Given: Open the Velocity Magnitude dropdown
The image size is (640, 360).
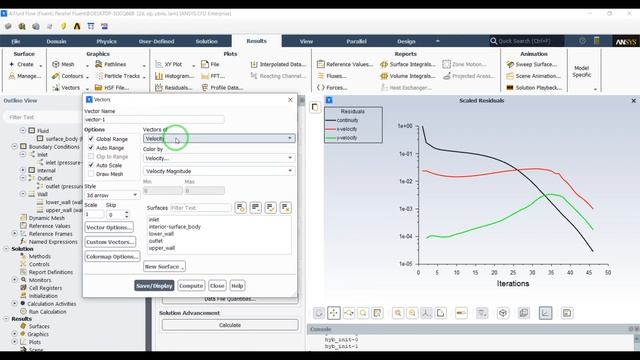Looking at the screenshot, I should (219, 171).
